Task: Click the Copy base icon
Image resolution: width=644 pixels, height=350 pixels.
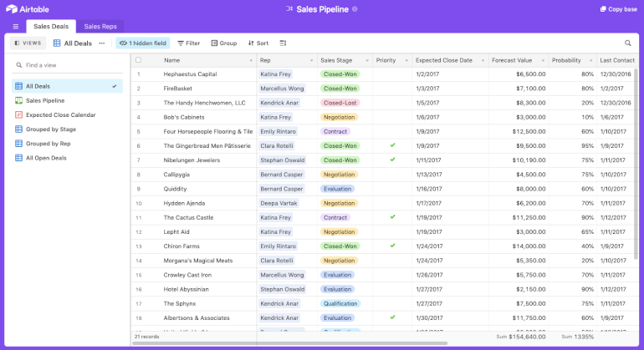Action: pos(603,9)
